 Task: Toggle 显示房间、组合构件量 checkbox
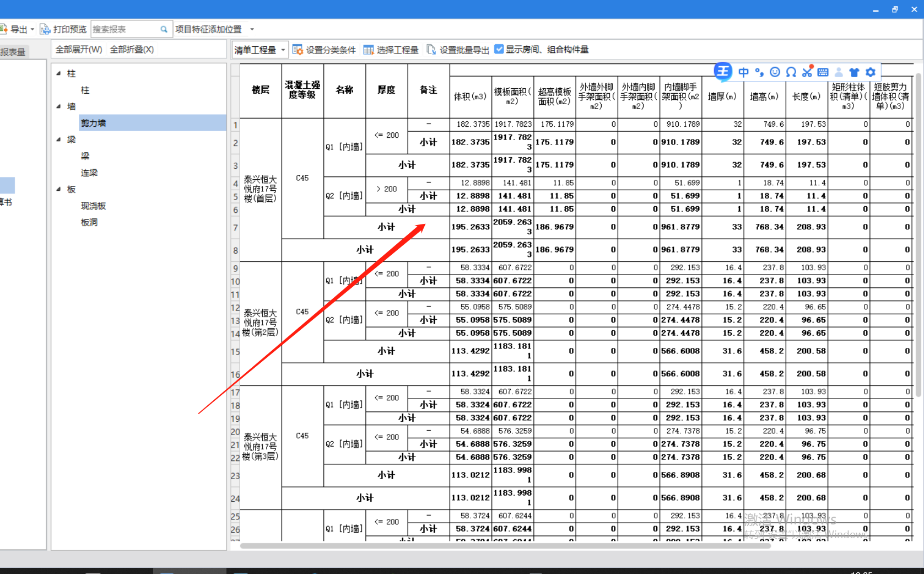point(499,49)
